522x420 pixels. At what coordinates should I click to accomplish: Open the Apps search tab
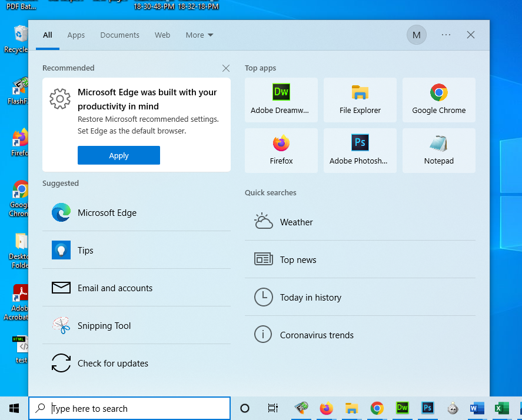click(x=76, y=35)
